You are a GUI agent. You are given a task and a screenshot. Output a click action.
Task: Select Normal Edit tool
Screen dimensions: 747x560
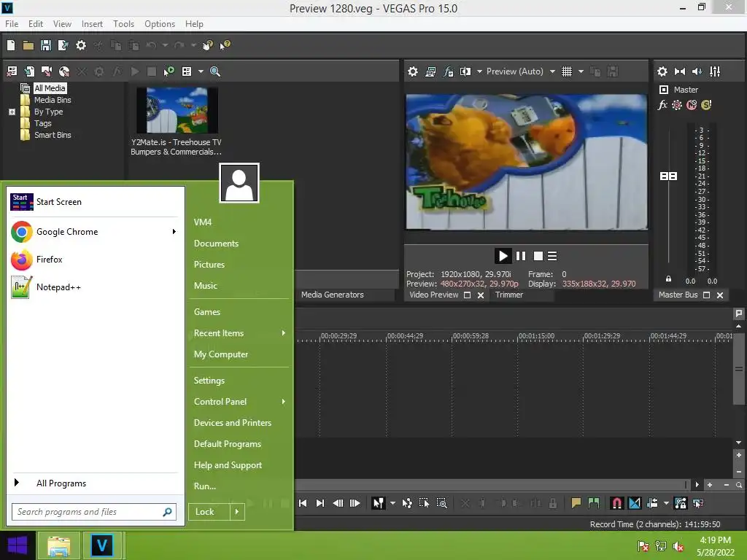click(379, 503)
